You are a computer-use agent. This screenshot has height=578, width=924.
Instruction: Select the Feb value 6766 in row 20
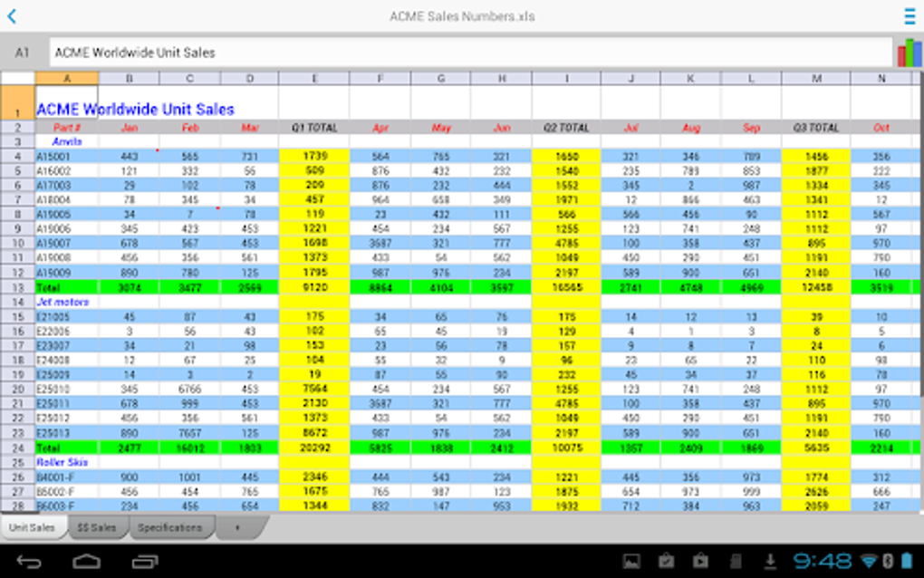tap(189, 390)
